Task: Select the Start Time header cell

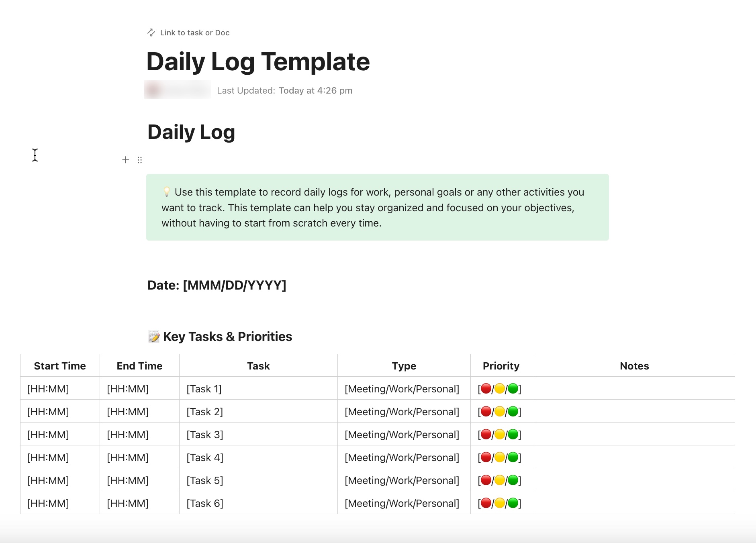Action: 60,365
